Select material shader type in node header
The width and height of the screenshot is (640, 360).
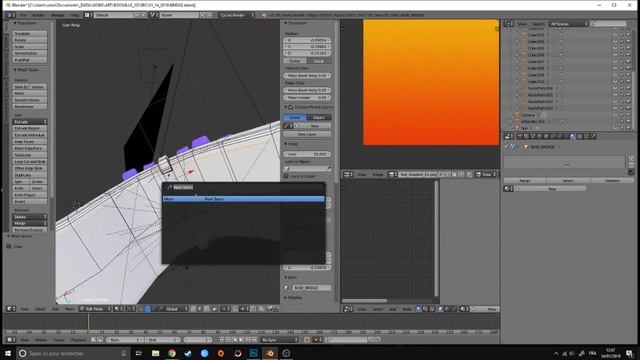coord(419,309)
